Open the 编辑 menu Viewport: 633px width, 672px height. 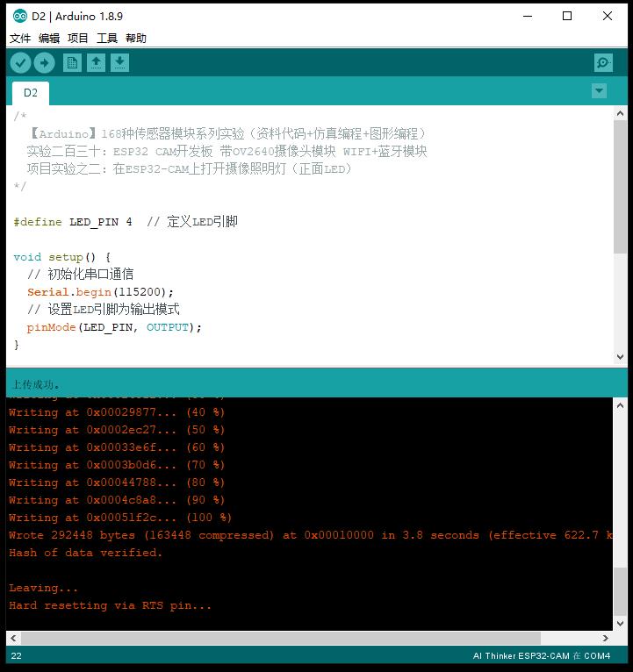(49, 39)
